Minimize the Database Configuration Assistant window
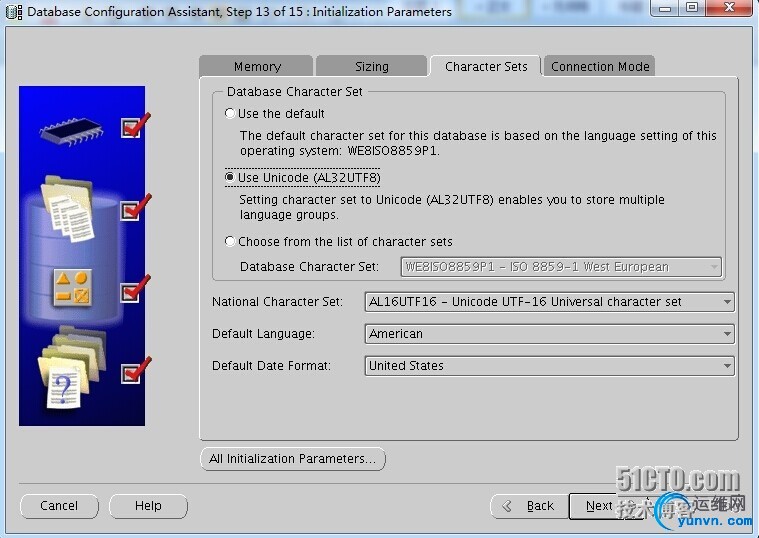The image size is (759, 538). (666, 8)
